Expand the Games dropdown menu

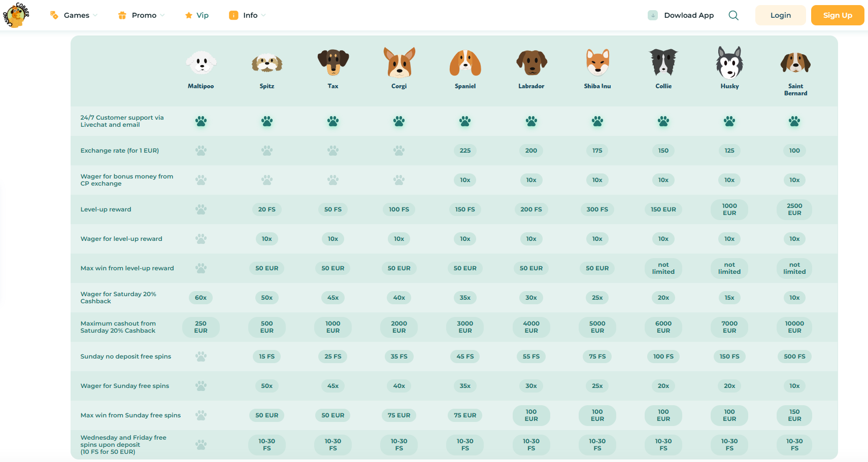pos(76,15)
